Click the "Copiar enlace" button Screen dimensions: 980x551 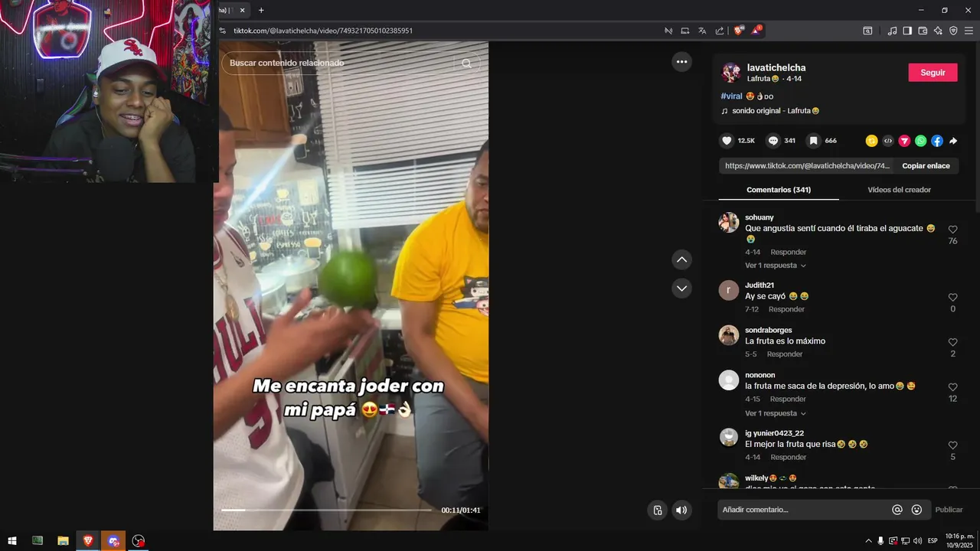tap(926, 166)
